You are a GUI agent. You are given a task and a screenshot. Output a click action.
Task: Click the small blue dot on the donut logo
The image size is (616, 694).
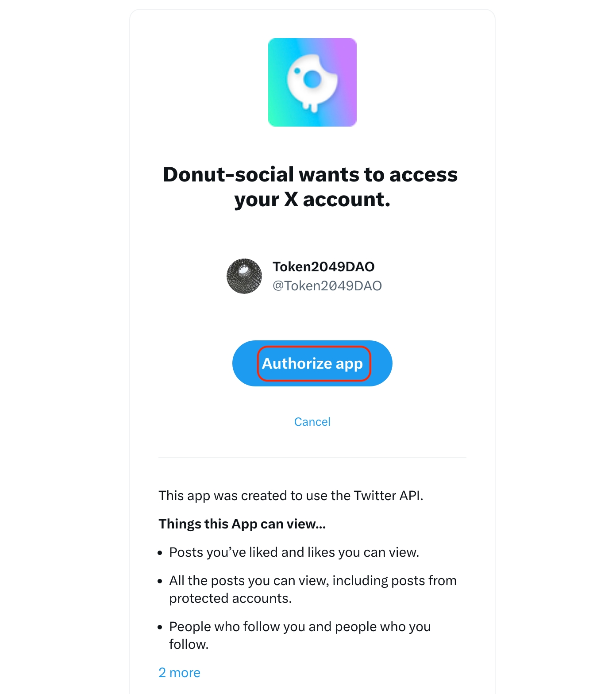click(297, 70)
